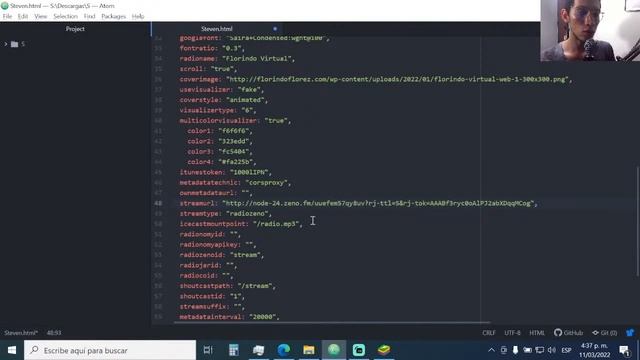Click the battery tray icon
Viewport: 640px width, 360px height.
tap(527, 350)
